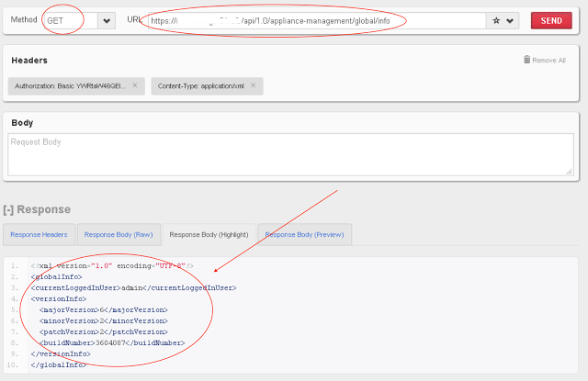Remove the Authorization header with its x
The image size is (588, 381).
[x=135, y=85]
